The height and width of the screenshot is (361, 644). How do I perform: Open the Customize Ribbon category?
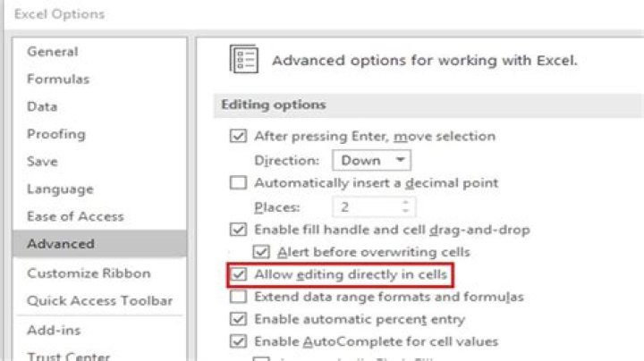pyautogui.click(x=89, y=273)
